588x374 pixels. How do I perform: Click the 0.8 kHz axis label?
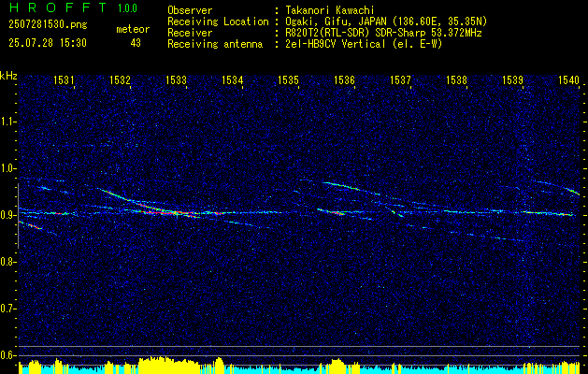click(7, 262)
